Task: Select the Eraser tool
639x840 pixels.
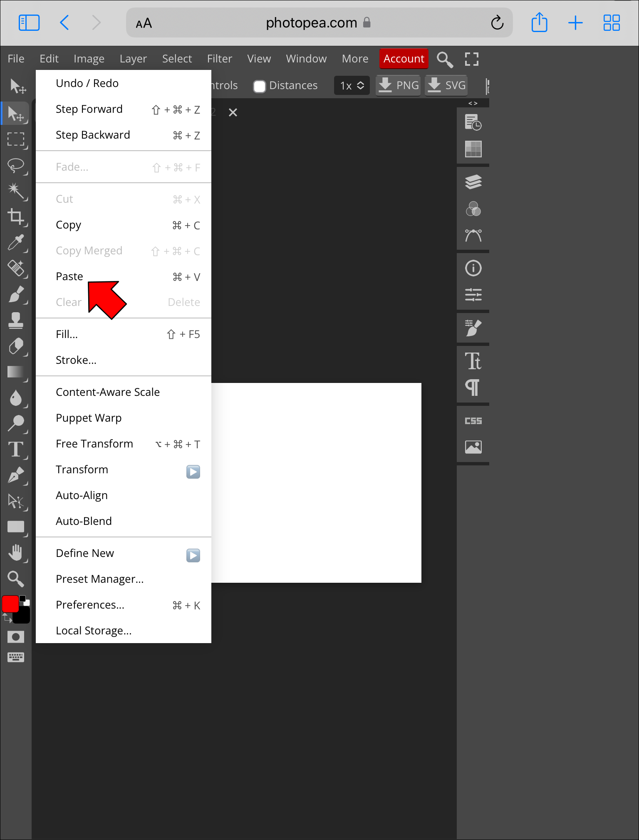Action: tap(16, 346)
